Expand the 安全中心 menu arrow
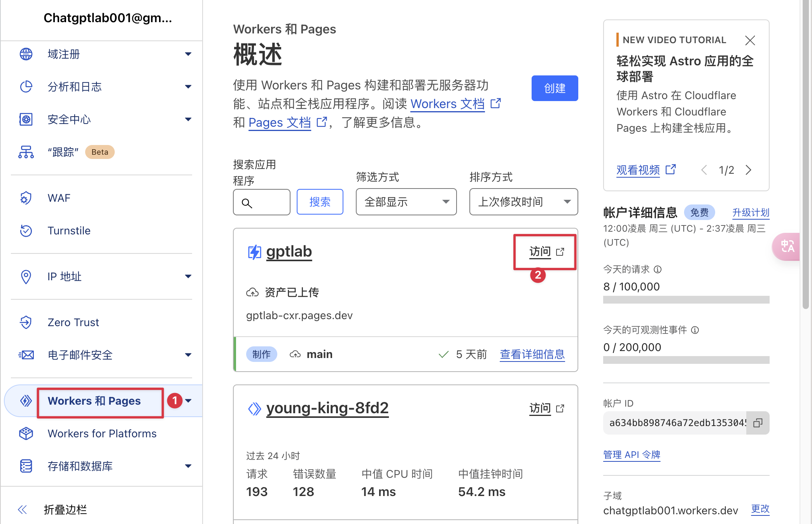The image size is (812, 524). pos(188,119)
